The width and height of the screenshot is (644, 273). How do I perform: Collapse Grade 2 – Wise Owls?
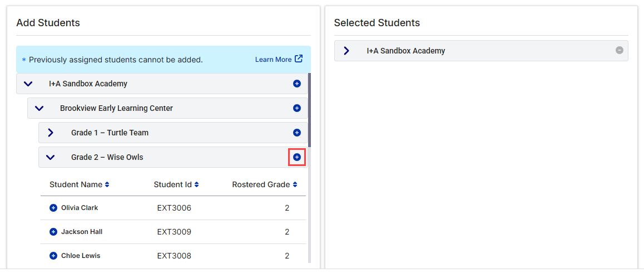(x=50, y=157)
